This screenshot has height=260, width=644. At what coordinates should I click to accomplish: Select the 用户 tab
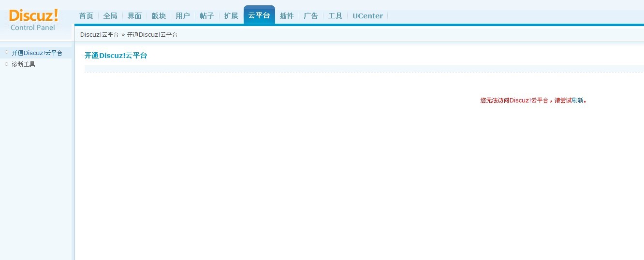coord(183,15)
